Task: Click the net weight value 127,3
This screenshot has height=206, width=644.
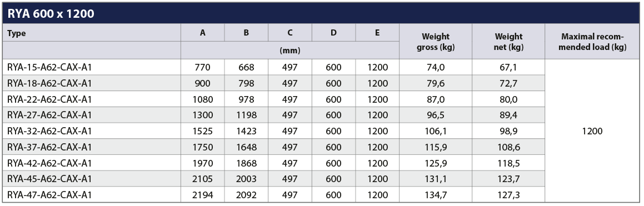Action: click(x=508, y=194)
